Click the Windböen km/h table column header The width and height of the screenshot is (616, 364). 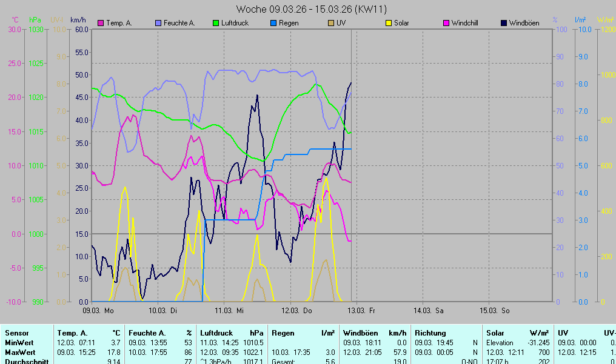coord(375,333)
